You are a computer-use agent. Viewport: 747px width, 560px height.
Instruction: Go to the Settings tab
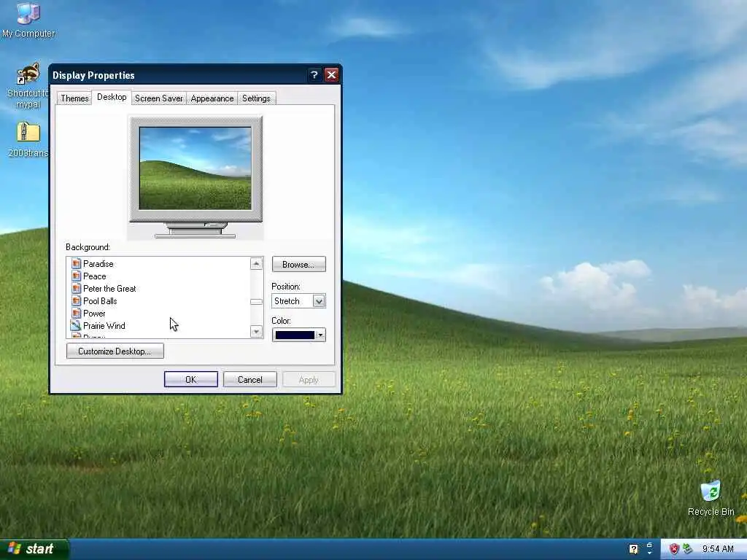pyautogui.click(x=256, y=98)
